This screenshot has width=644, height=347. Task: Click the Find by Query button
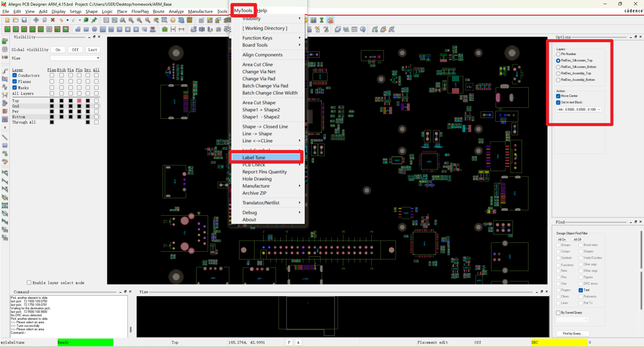573,333
